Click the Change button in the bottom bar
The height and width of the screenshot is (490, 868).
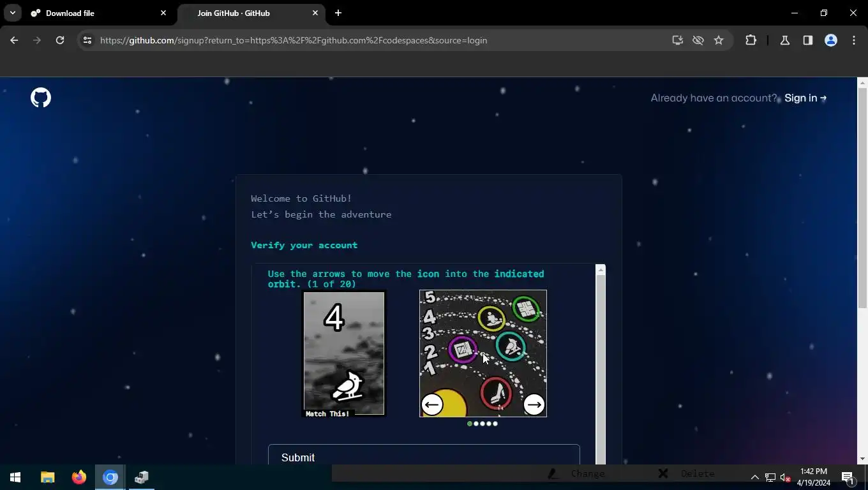click(577, 473)
